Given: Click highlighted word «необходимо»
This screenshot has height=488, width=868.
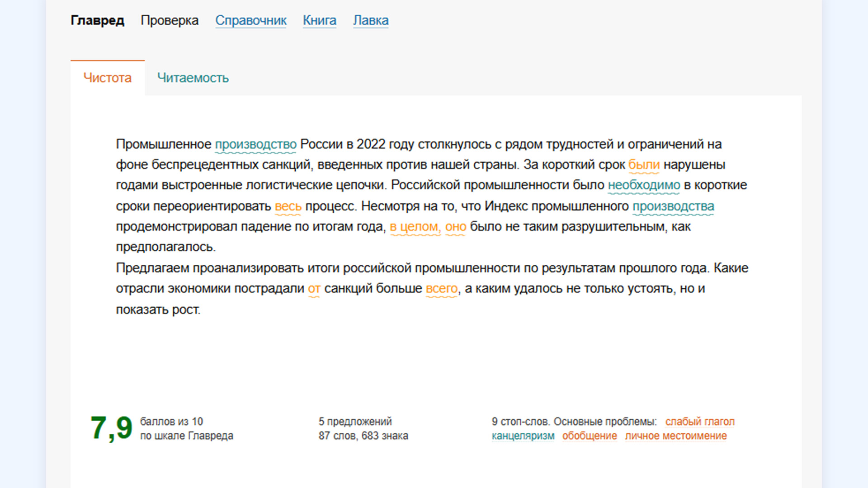Looking at the screenshot, I should pyautogui.click(x=644, y=185).
